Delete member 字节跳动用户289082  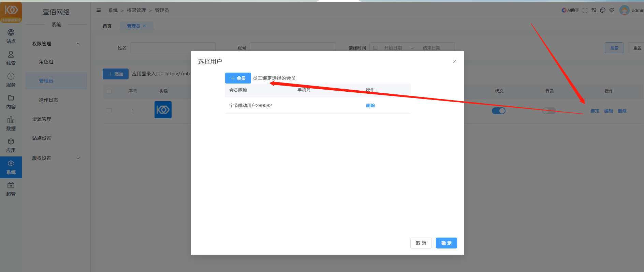click(370, 105)
